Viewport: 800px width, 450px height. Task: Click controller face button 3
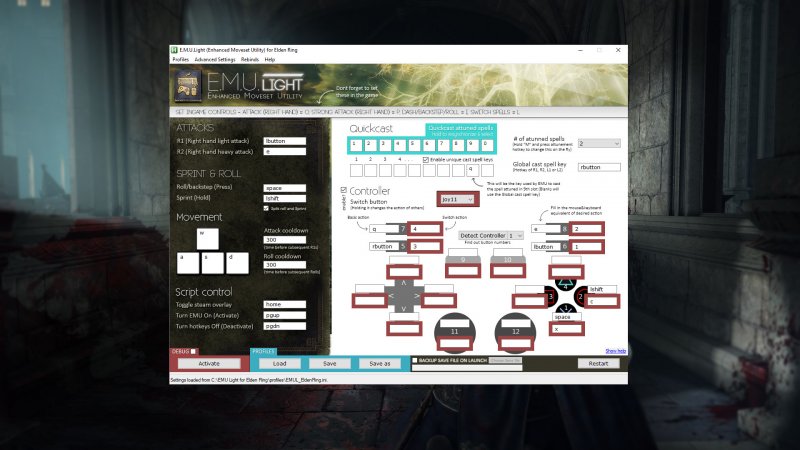point(550,298)
